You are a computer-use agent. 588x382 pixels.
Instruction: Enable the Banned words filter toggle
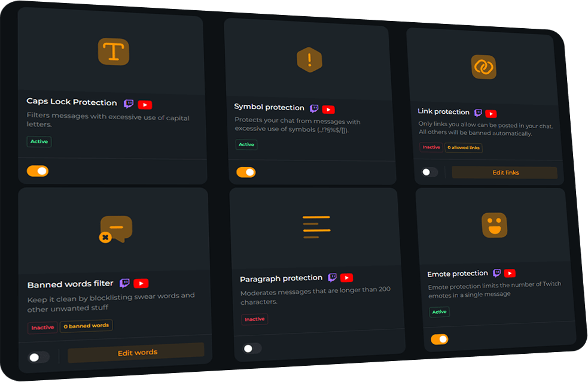(x=39, y=357)
